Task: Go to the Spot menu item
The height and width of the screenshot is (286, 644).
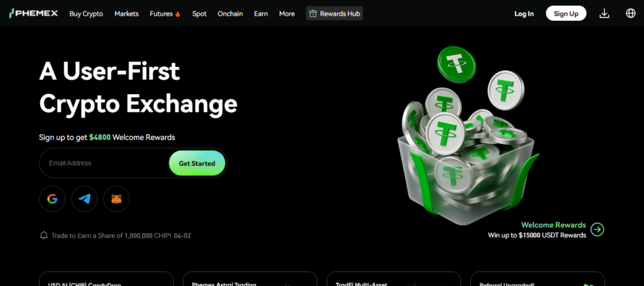Action: 199,14
